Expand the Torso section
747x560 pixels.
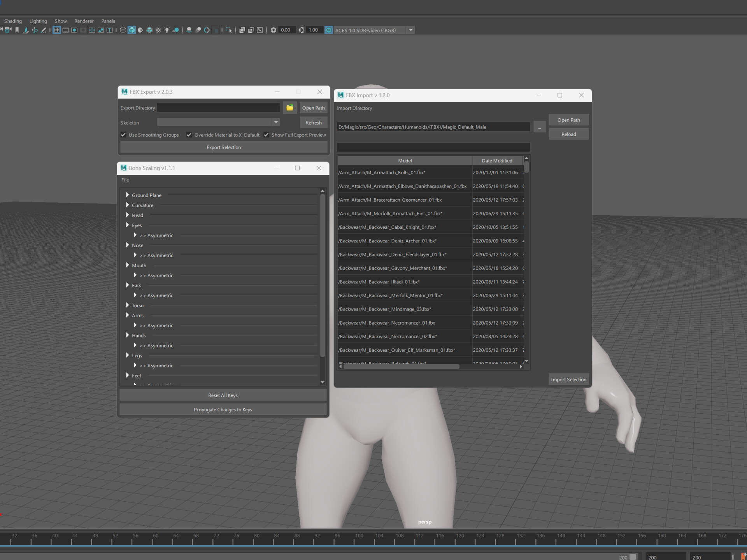pyautogui.click(x=128, y=305)
